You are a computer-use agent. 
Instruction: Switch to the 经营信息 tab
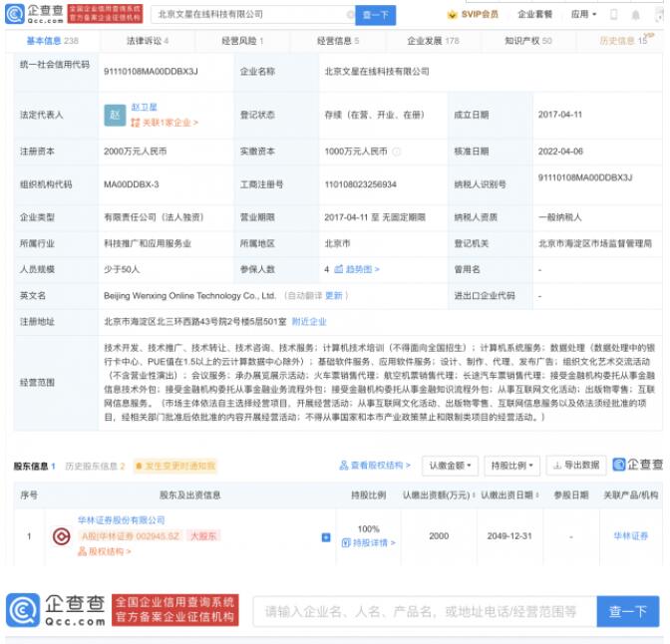tap(338, 41)
